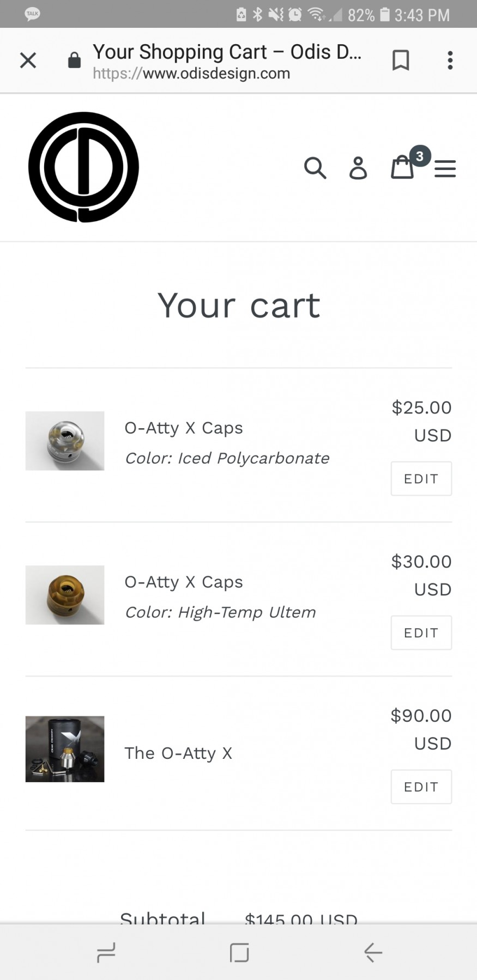Open the browser three-dot overflow menu

point(450,60)
